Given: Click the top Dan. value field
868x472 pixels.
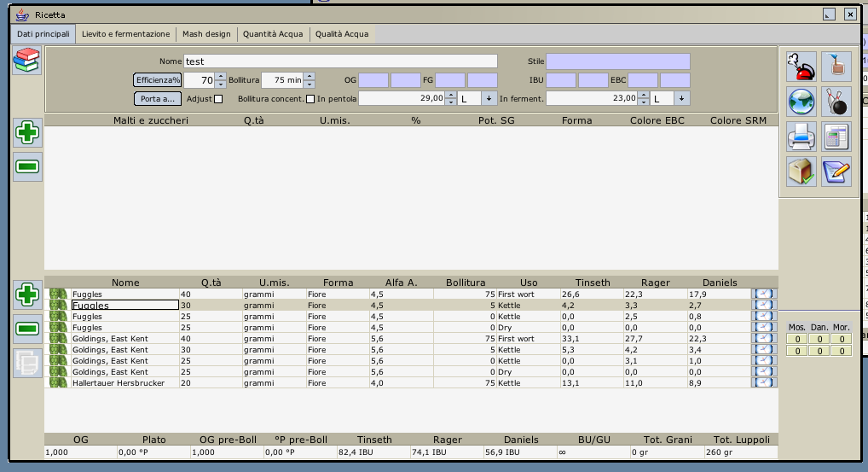Looking at the screenshot, I should 819,339.
